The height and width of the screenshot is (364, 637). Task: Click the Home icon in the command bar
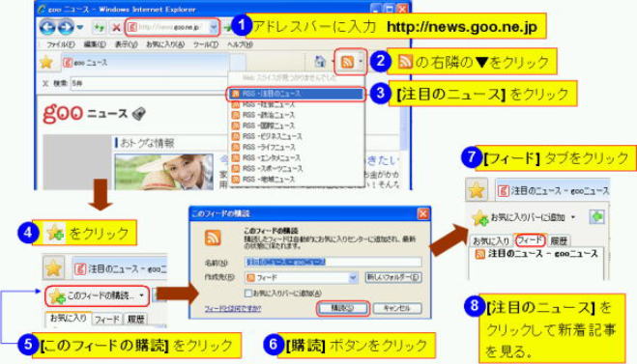coord(320,62)
